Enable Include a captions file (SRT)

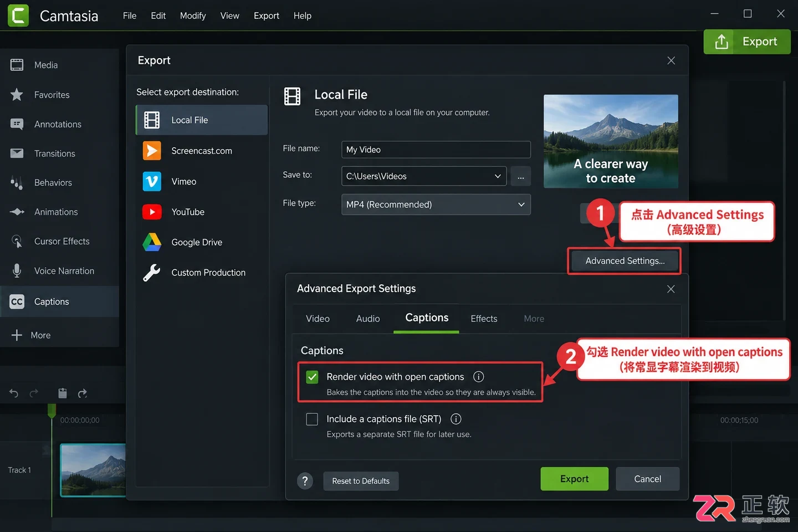tap(312, 420)
